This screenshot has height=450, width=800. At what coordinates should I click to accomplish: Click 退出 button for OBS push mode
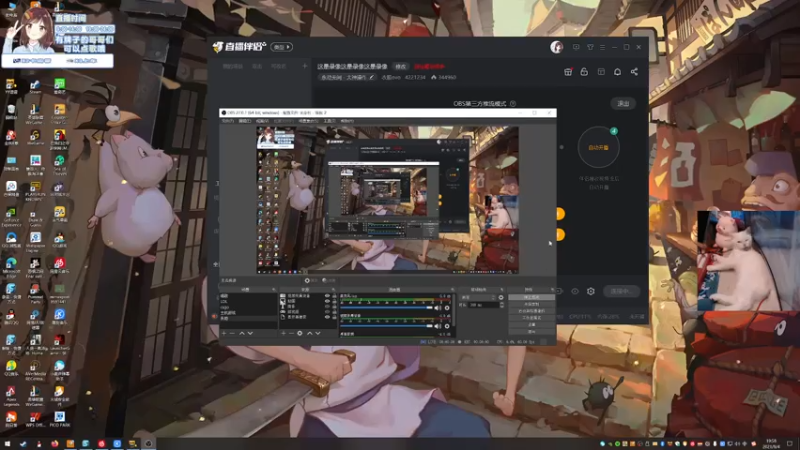pos(623,104)
